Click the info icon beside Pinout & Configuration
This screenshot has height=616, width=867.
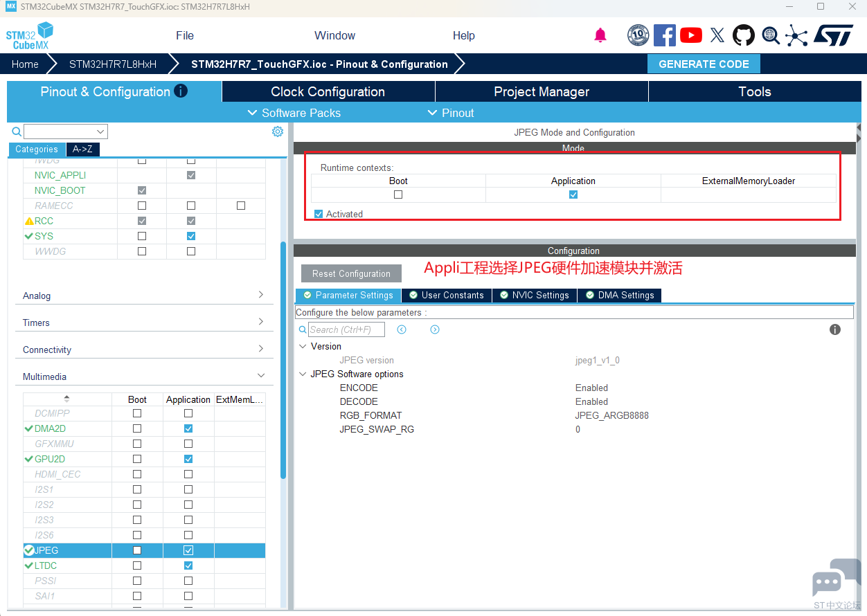coord(181,91)
